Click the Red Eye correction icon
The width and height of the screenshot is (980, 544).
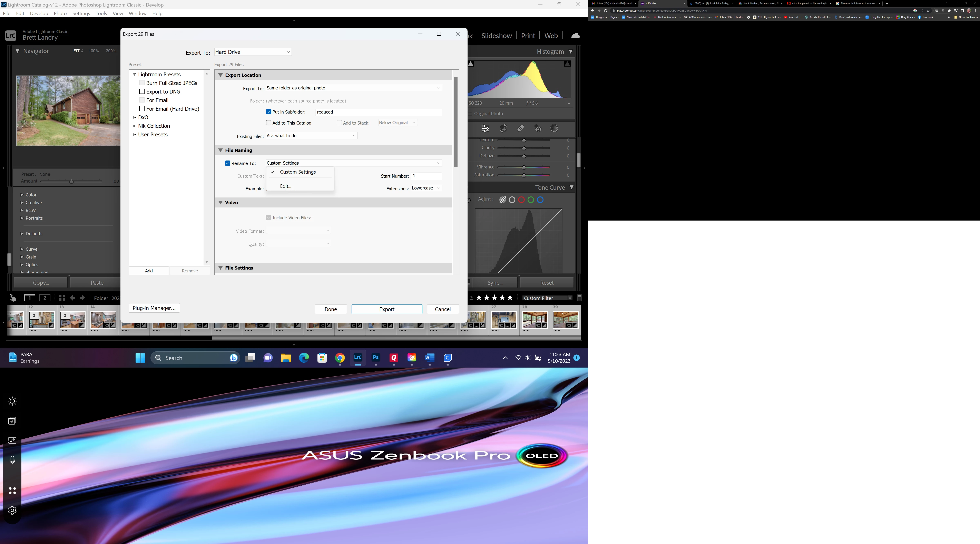point(538,129)
